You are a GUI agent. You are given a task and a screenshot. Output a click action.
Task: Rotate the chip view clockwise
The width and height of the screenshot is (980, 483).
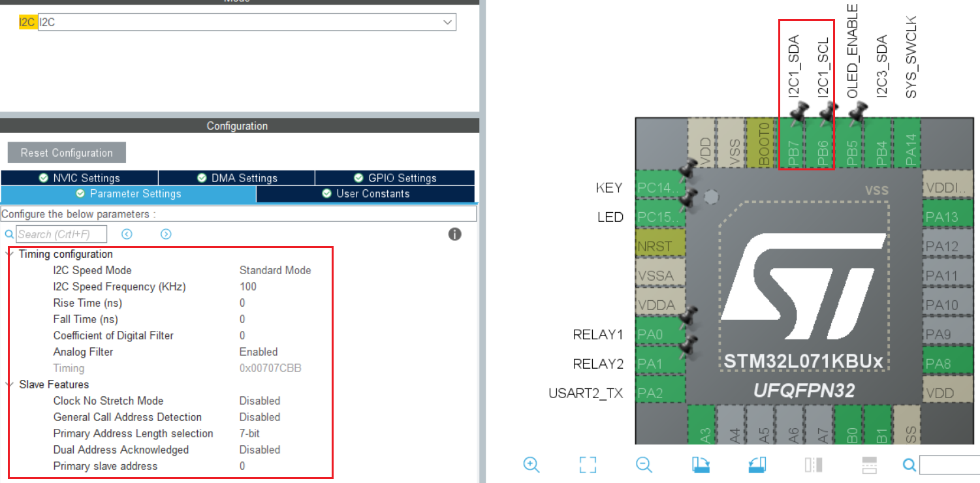pyautogui.click(x=701, y=465)
